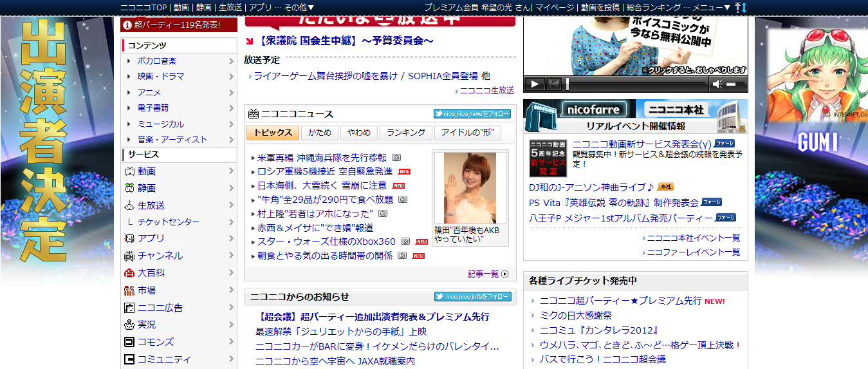Screen dimensions: 868x369
Task: Click the ニコニ広告 icon in the sidebar
Action: tap(129, 308)
